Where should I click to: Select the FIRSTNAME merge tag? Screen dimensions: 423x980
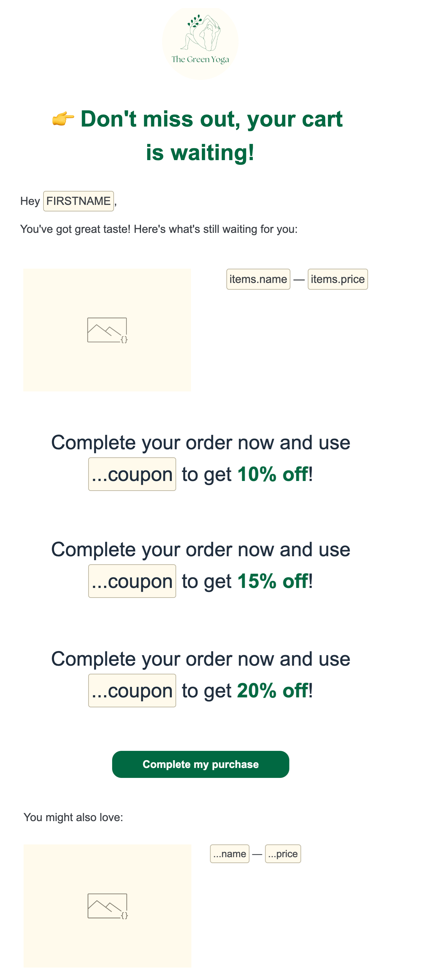[78, 201]
